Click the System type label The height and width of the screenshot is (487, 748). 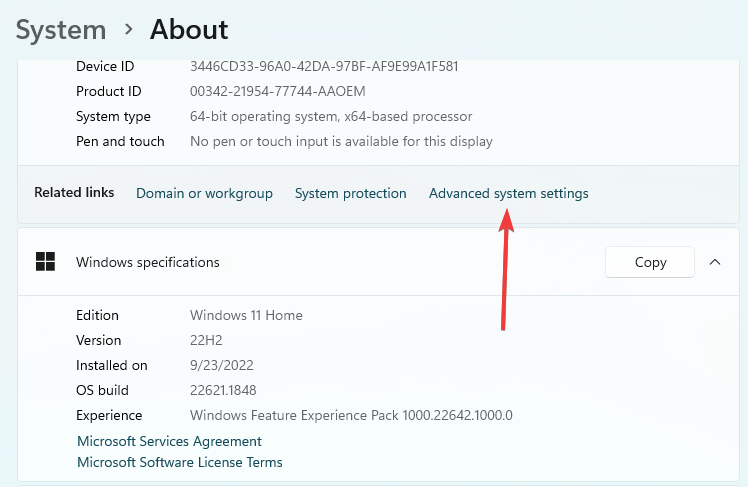coord(113,116)
